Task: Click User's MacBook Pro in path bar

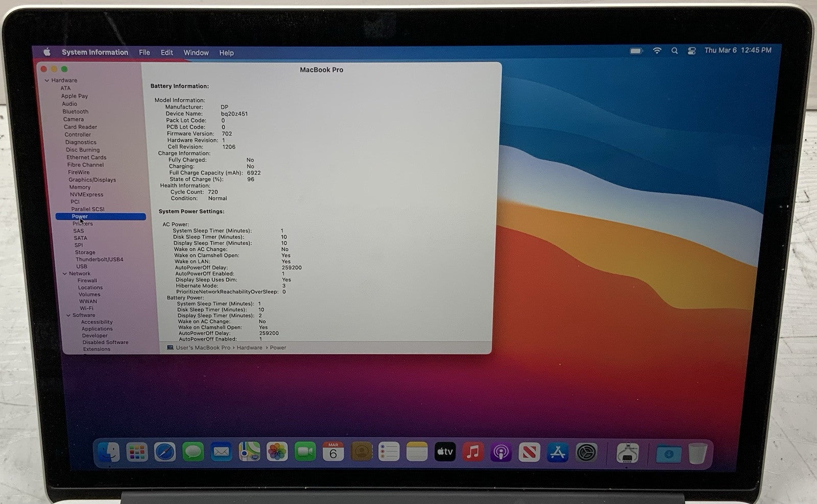Action: pos(203,347)
